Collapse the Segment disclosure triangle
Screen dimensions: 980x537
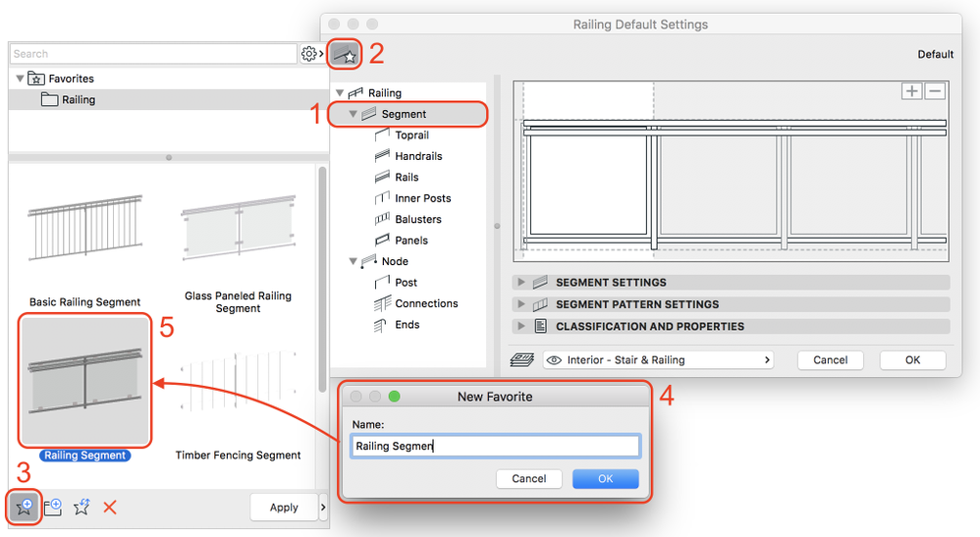click(354, 115)
